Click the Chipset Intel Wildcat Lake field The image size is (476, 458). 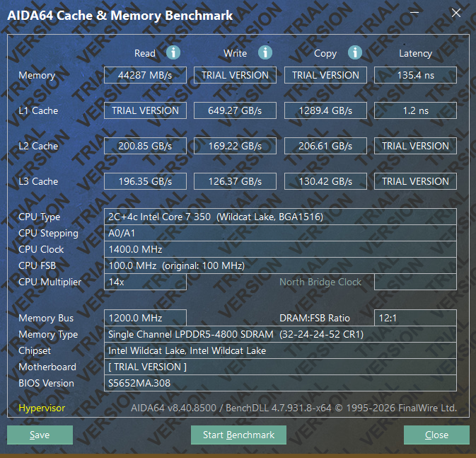(280, 350)
